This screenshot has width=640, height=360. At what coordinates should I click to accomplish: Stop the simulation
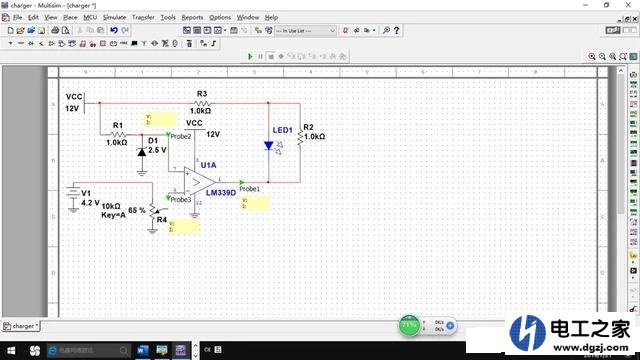[x=271, y=57]
